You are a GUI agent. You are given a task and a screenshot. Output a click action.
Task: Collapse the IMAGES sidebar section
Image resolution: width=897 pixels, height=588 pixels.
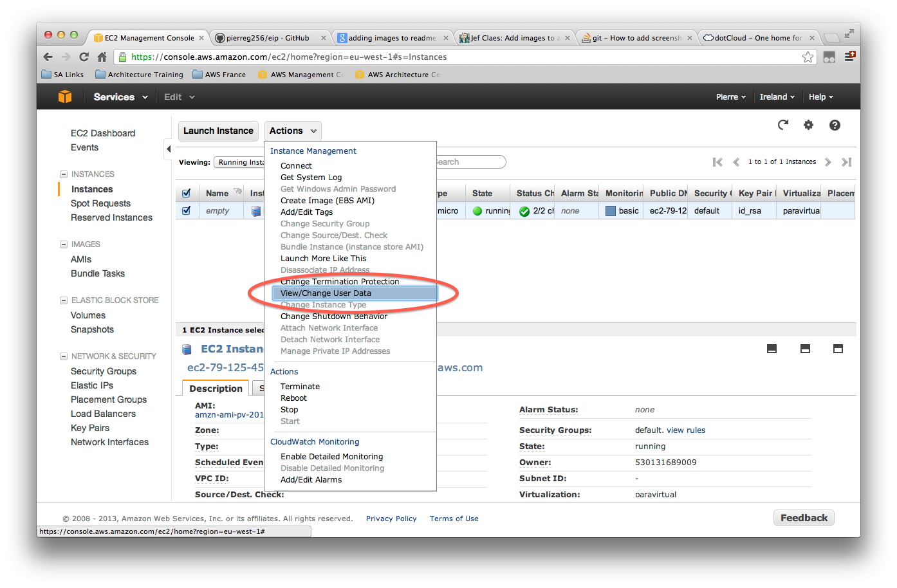pos(64,244)
